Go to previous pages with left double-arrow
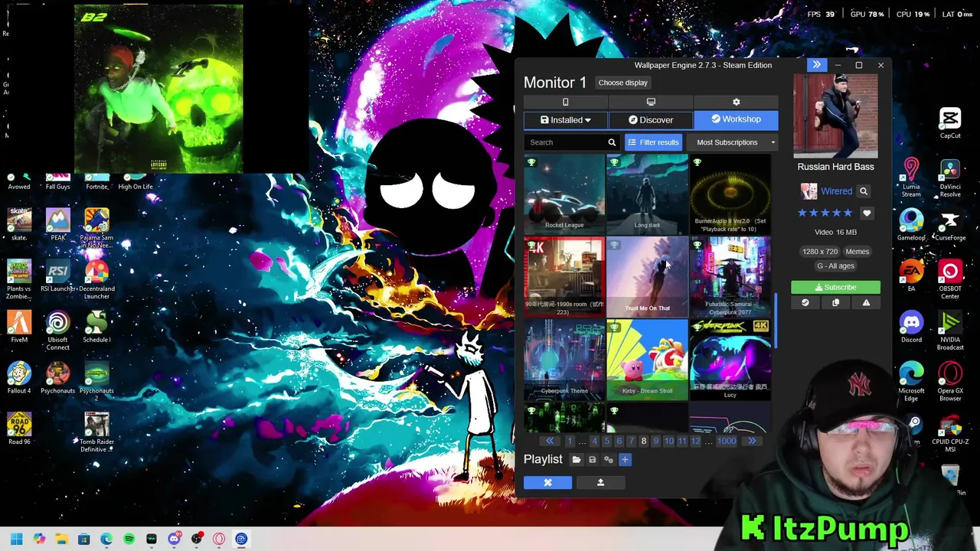 click(x=550, y=441)
